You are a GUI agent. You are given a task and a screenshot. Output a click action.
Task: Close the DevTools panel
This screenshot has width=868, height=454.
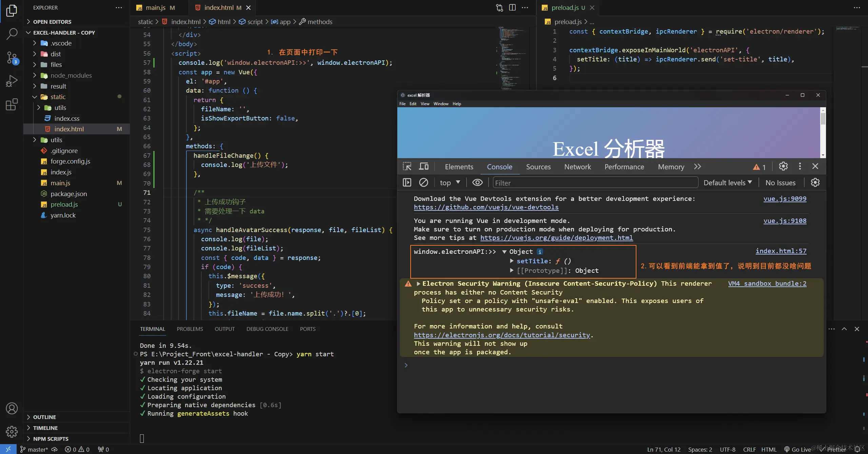(815, 166)
